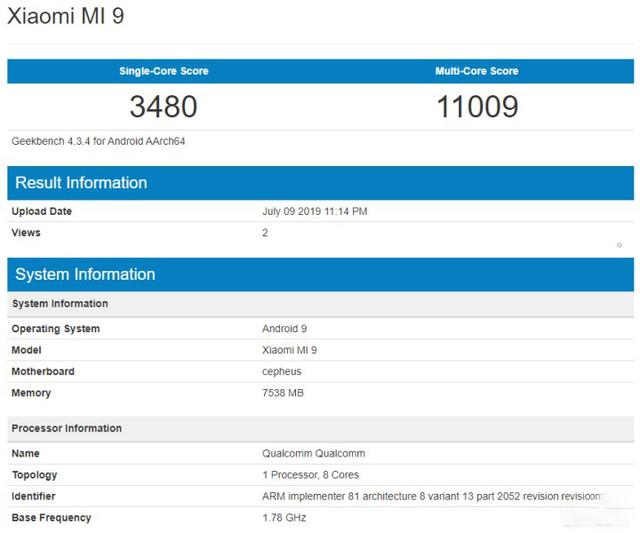Click the Xiaomi MI 9 page title
The width and height of the screenshot is (640, 533).
point(66,16)
